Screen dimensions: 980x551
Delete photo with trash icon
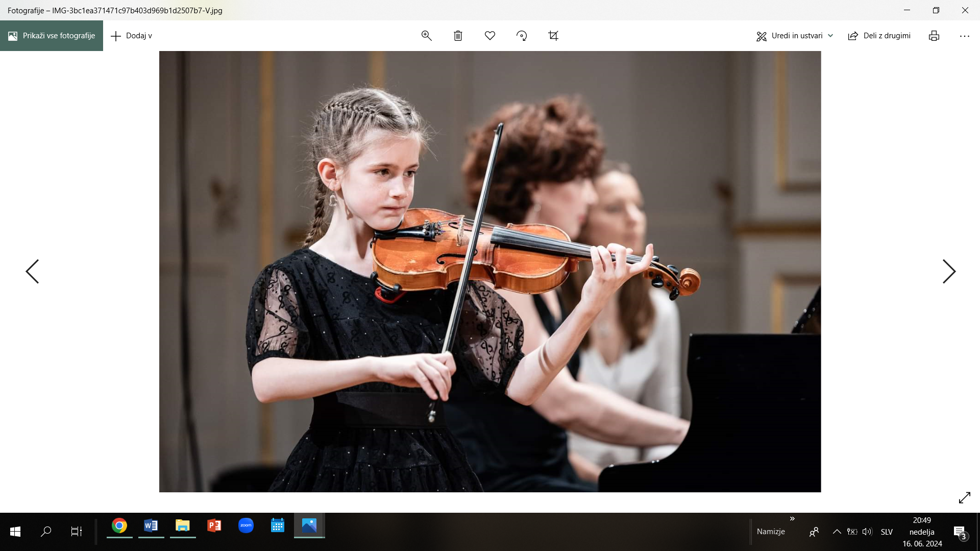[458, 36]
